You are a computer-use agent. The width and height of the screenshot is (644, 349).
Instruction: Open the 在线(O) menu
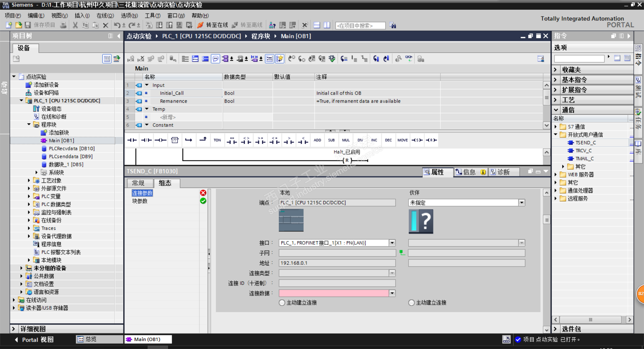105,15
